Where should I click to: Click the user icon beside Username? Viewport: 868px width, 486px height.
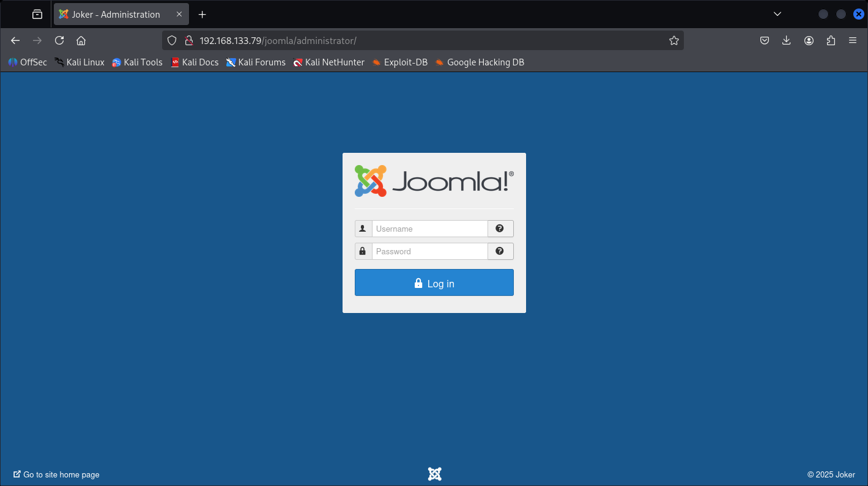pos(363,229)
